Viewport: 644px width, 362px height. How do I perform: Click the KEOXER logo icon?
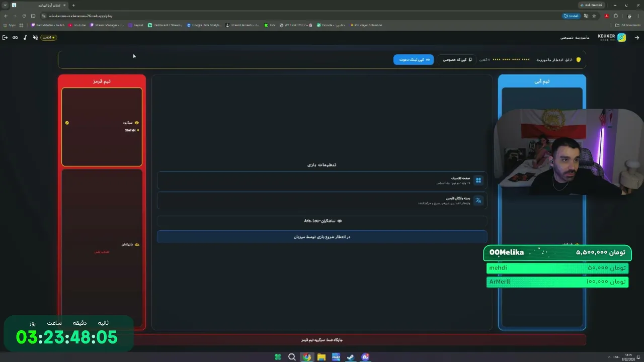pos(622,38)
